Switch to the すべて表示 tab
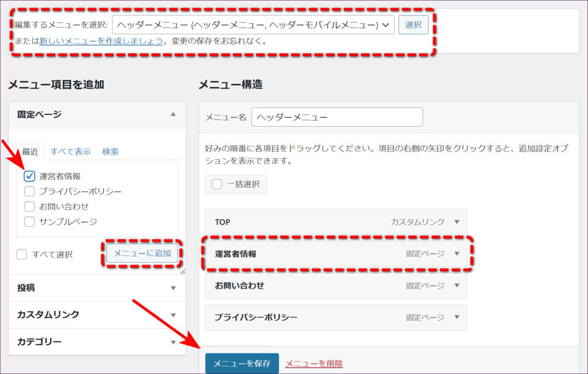 pyautogui.click(x=70, y=151)
